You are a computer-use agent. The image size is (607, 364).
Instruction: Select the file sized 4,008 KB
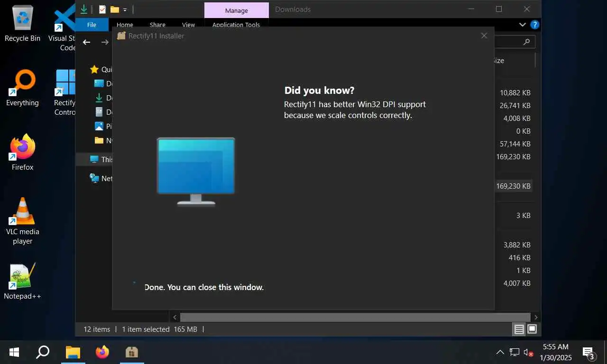click(x=516, y=118)
